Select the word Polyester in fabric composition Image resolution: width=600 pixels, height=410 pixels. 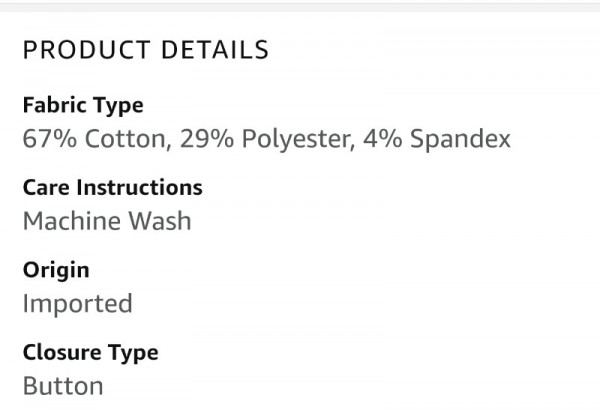[x=298, y=140]
